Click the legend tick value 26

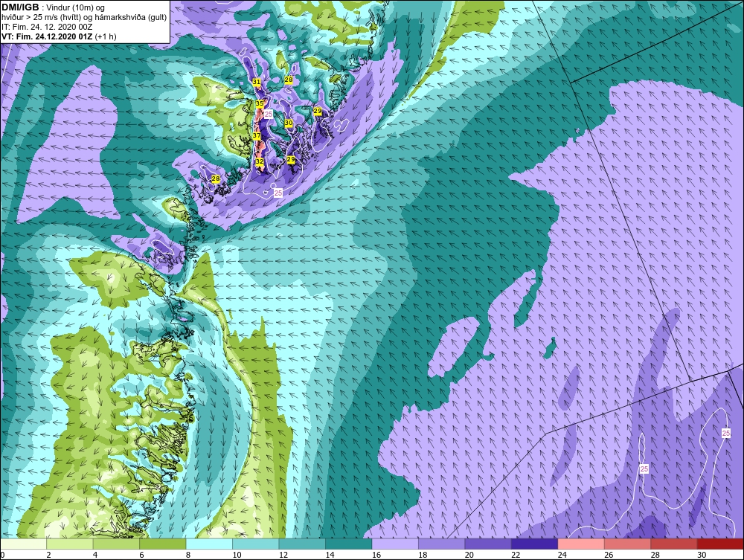pyautogui.click(x=609, y=555)
